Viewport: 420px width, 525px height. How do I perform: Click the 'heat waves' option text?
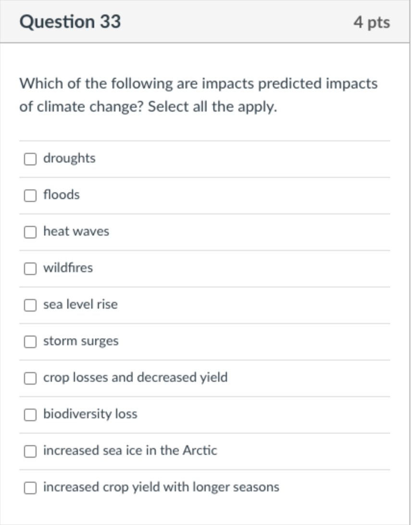point(76,231)
